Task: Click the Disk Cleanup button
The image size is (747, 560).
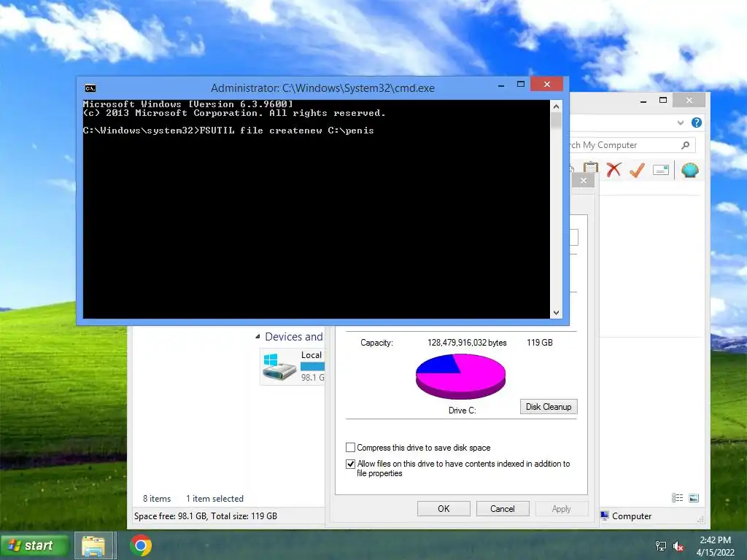Action: coord(549,407)
